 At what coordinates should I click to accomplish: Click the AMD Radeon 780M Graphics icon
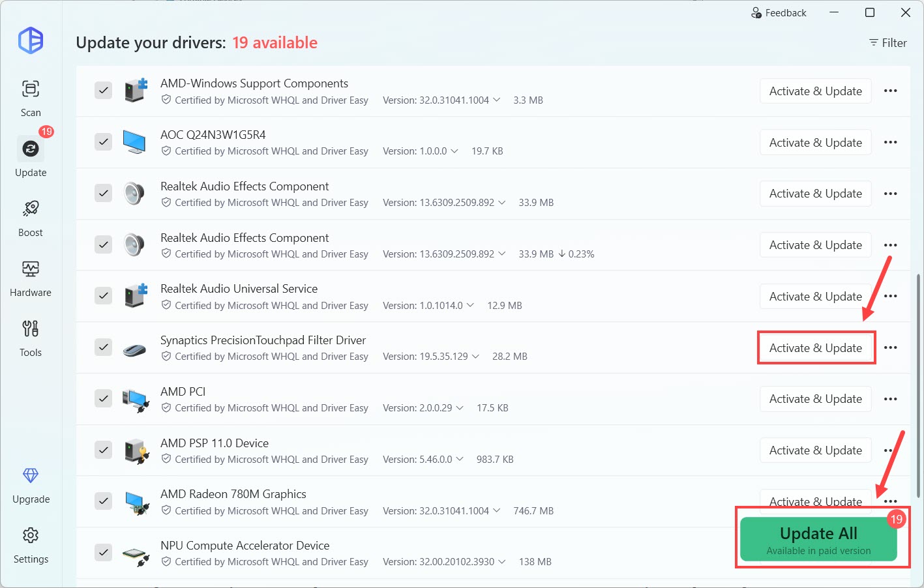click(x=137, y=503)
